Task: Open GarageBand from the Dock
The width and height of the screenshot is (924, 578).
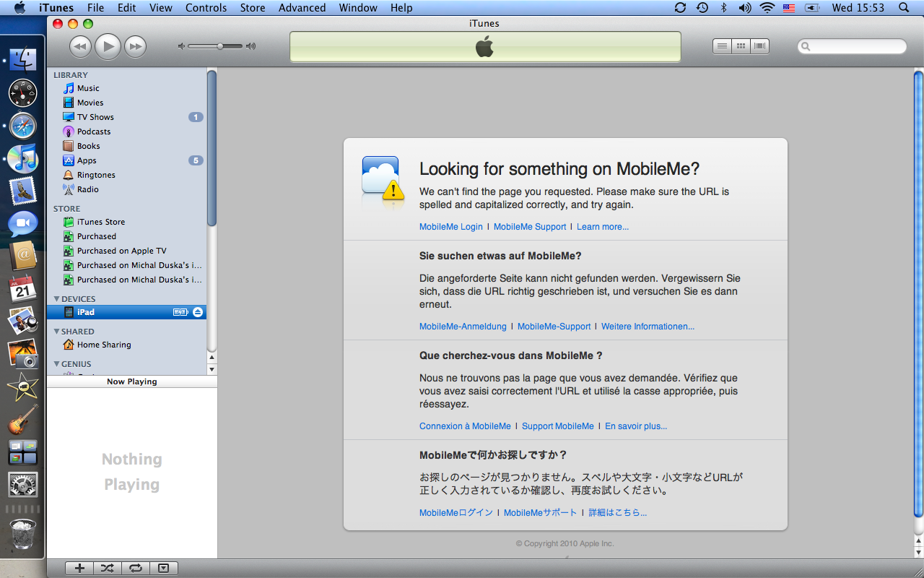Action: [x=23, y=420]
